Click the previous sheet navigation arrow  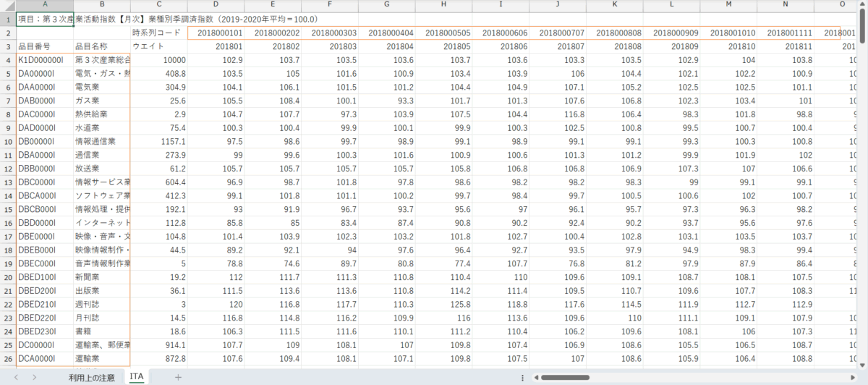click(14, 377)
